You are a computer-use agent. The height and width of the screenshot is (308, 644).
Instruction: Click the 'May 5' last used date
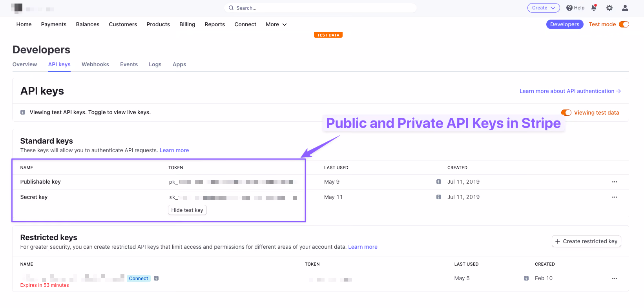point(462,278)
